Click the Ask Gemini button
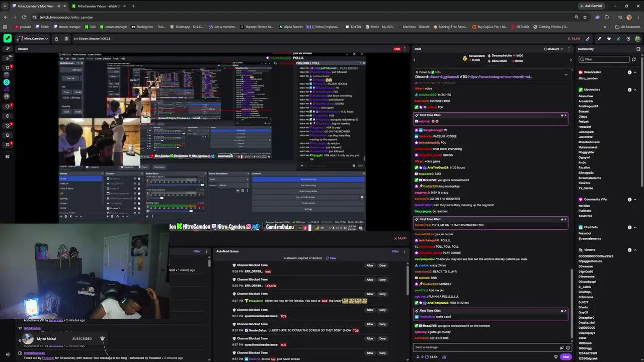The image size is (644, 362). point(591,6)
